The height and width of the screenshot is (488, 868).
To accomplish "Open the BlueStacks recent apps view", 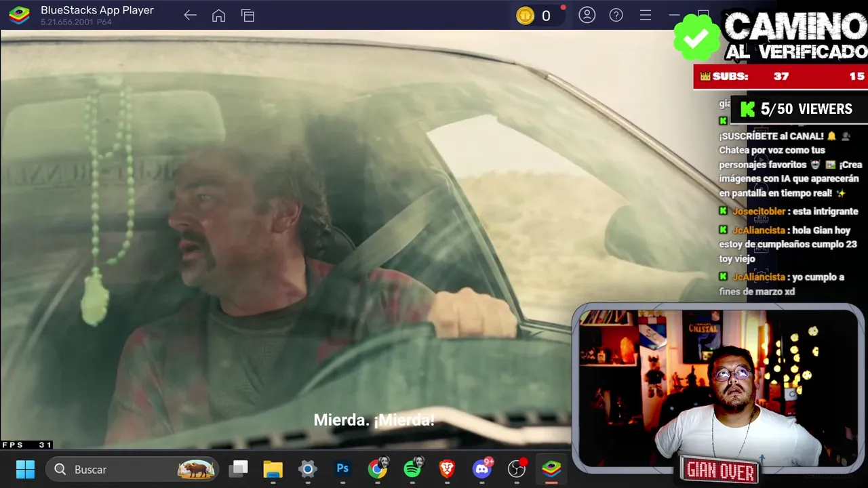I will [x=248, y=16].
